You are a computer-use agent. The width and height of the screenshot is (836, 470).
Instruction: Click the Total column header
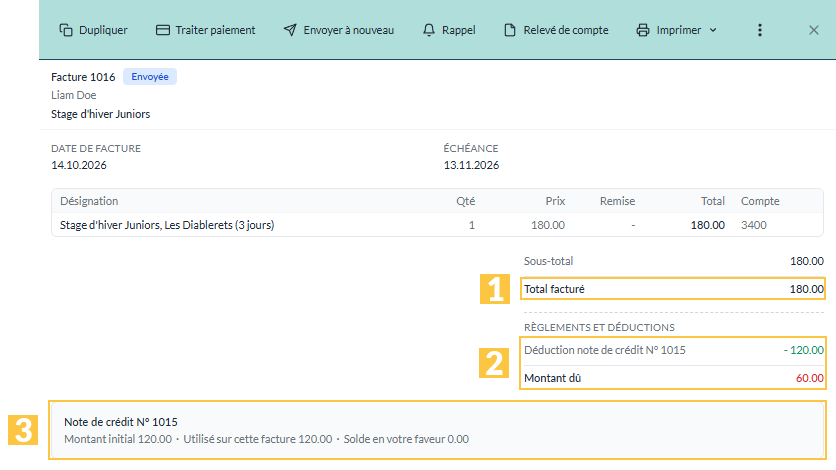(713, 201)
